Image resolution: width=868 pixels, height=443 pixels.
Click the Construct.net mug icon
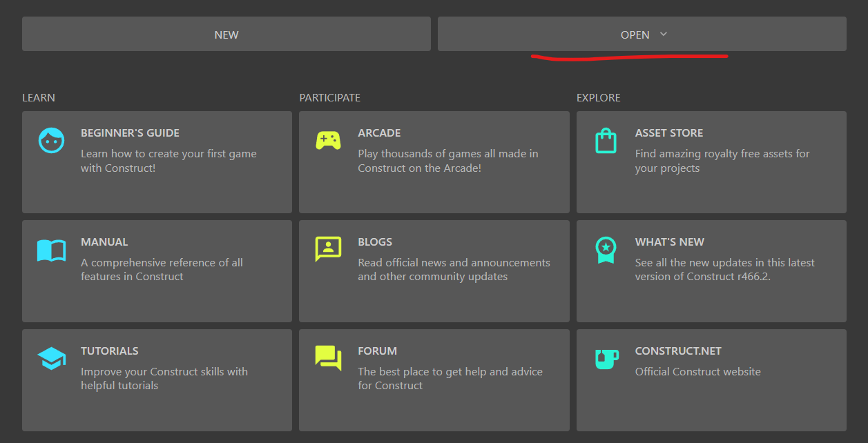pyautogui.click(x=606, y=359)
